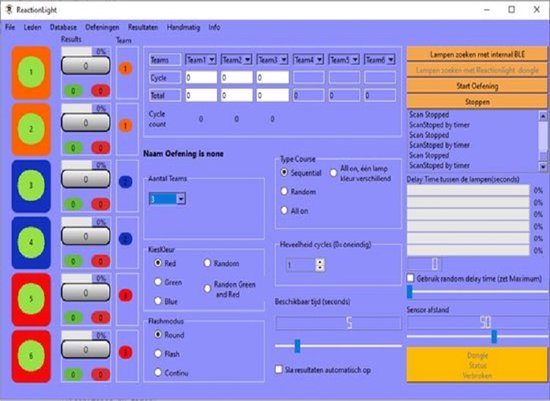Click random delay time slider handle
This screenshot has width=550, height=401.
pos(409,292)
